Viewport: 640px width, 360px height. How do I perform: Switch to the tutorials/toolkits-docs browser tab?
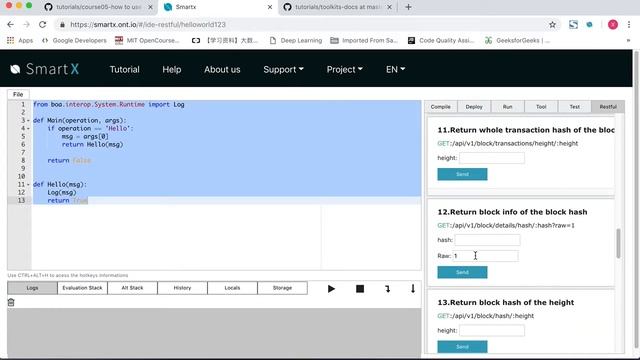coord(337,7)
